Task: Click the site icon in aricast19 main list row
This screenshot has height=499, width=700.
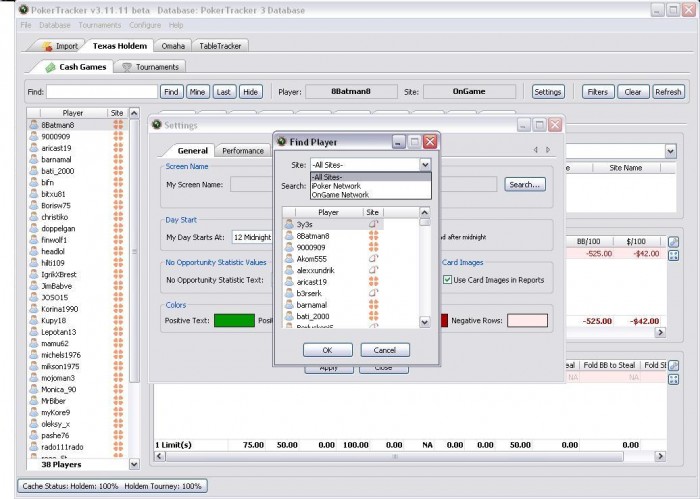Action: pyautogui.click(x=118, y=148)
